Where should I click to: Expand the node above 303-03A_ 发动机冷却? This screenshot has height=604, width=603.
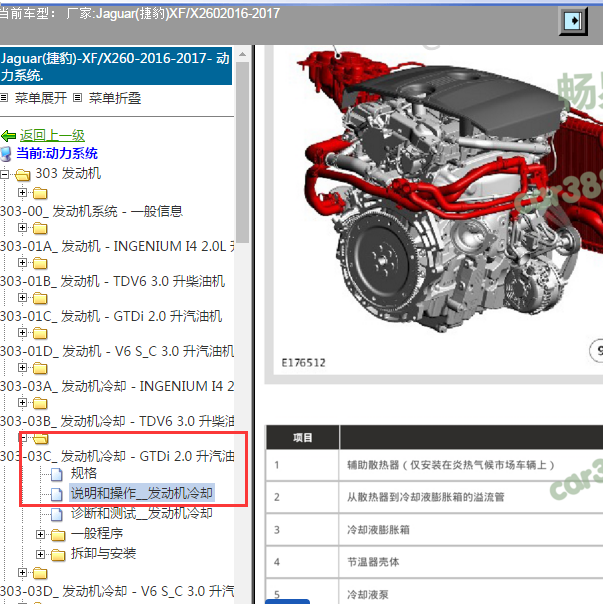pos(22,367)
